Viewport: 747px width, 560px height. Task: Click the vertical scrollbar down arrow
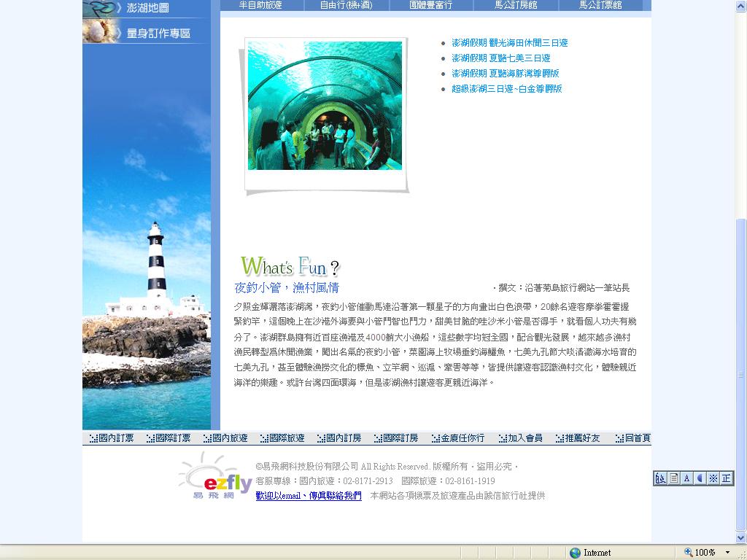(741, 538)
